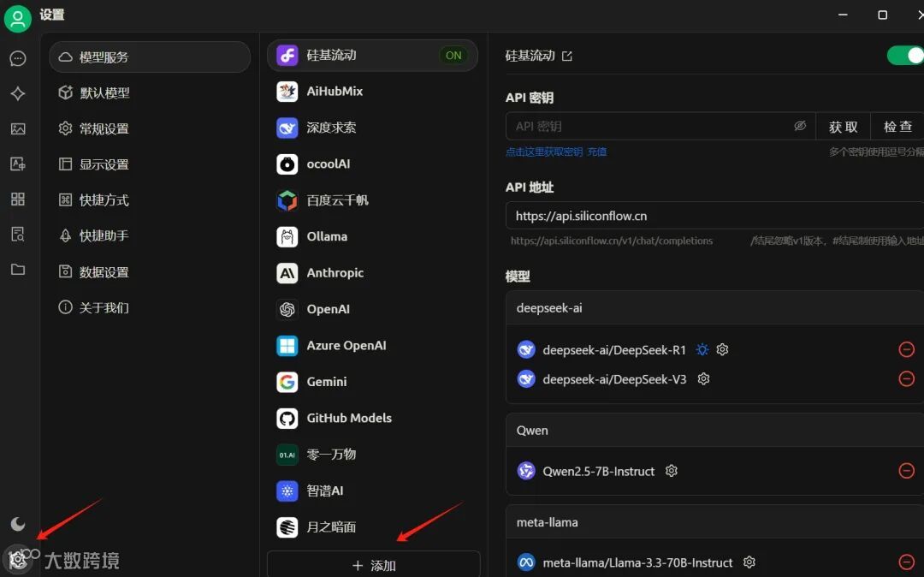Collapse the Qwen model group
Screen dimensions: 924x577
(x=714, y=431)
